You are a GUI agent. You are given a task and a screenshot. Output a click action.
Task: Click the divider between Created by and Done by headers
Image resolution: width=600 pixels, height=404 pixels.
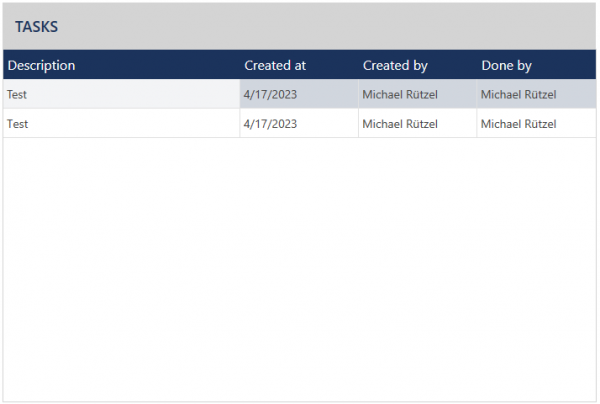pyautogui.click(x=477, y=66)
